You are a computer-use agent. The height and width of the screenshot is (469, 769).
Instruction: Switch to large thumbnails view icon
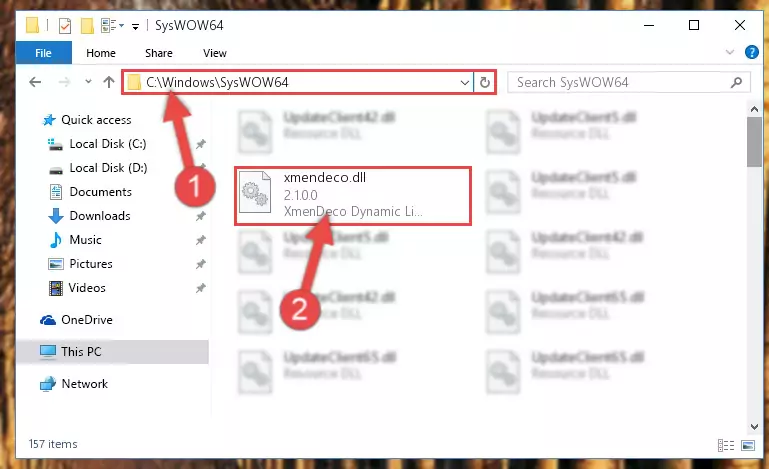point(748,445)
